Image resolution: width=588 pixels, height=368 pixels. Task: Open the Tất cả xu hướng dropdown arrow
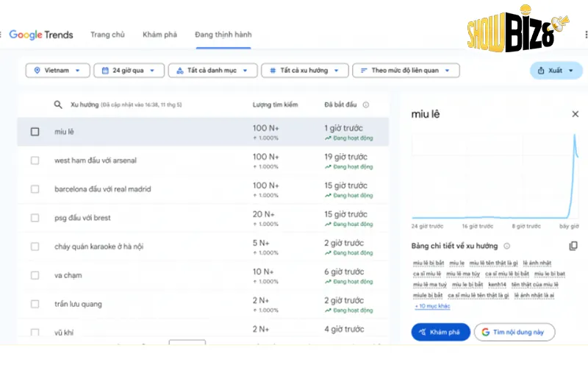[x=337, y=70]
